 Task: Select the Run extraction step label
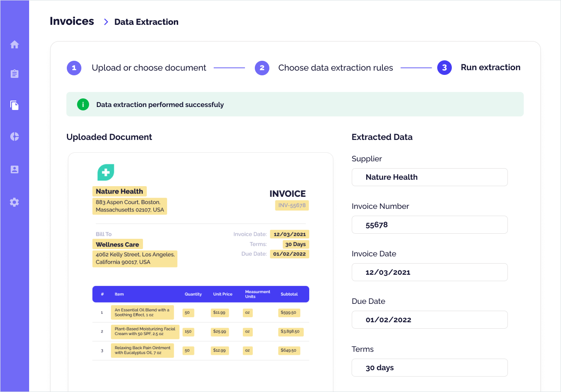coord(491,67)
